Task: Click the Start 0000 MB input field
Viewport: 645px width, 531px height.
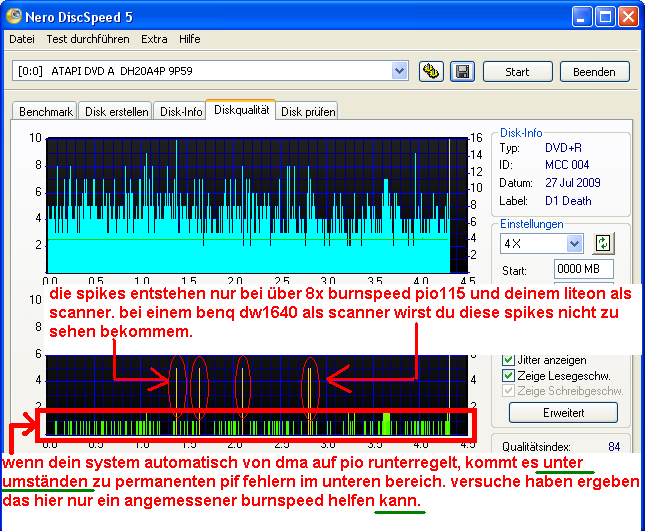Action: [584, 269]
